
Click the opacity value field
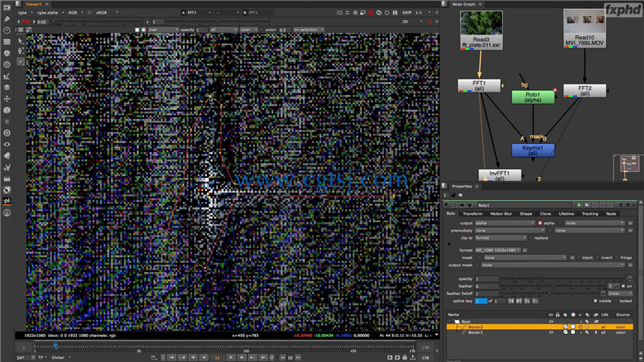click(x=487, y=278)
